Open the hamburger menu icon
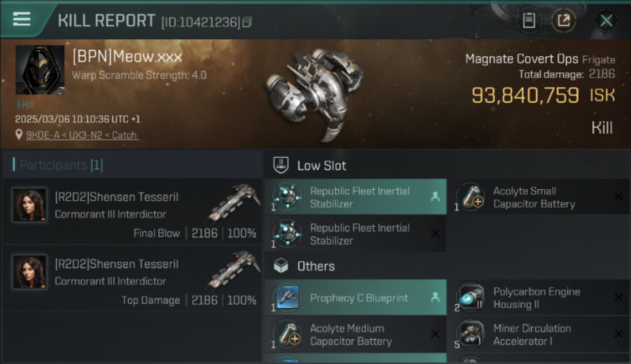Screen dimensions: 631x364 (x=22, y=19)
